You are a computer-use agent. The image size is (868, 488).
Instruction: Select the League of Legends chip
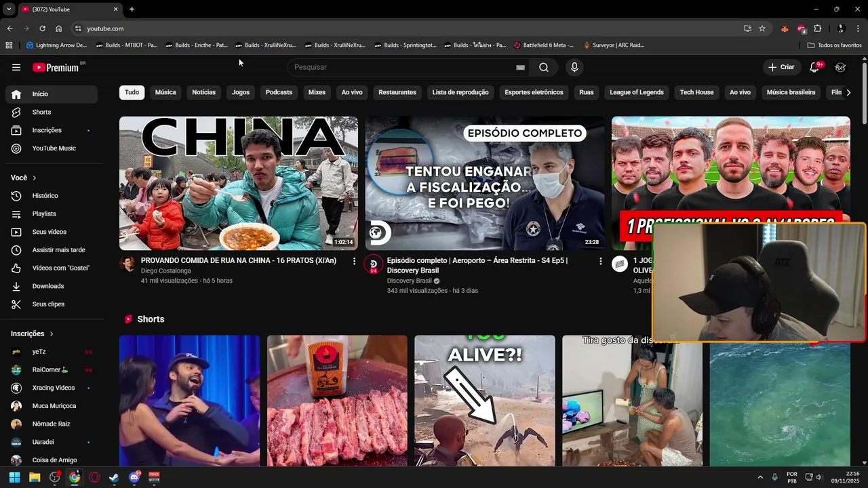(x=637, y=92)
